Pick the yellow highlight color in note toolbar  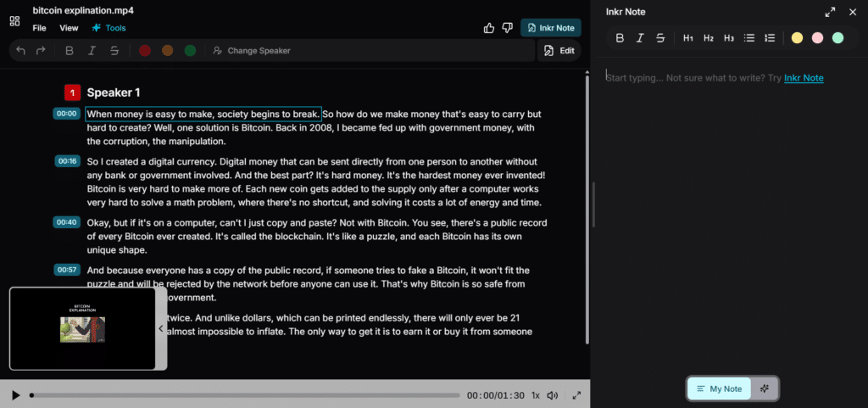point(797,38)
